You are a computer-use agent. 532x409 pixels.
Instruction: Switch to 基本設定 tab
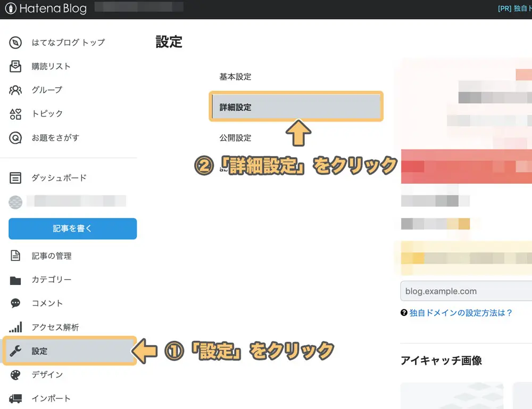[x=235, y=77]
